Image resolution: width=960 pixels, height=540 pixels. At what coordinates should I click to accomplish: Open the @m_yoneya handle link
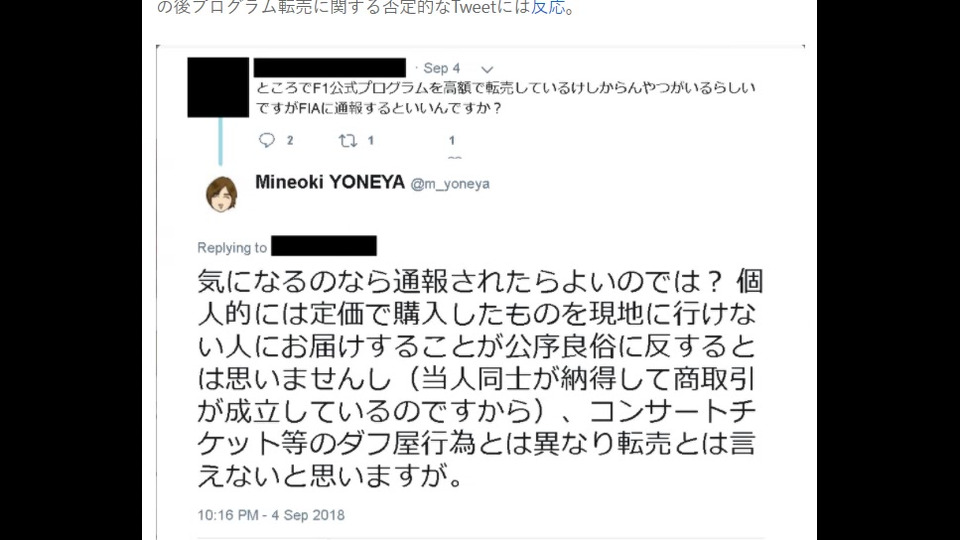(450, 184)
